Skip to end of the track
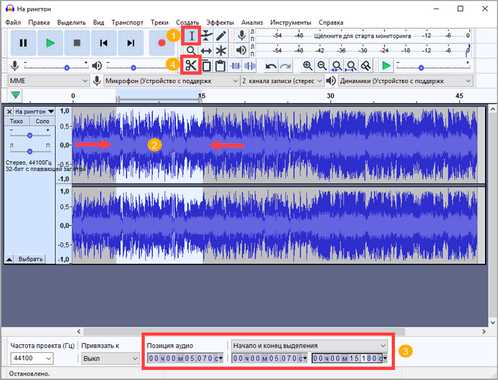Viewport: 498px width, 380px height. [131, 43]
